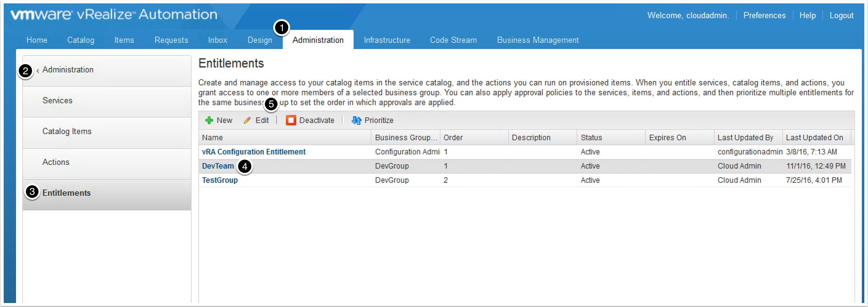The image size is (868, 307).
Task: Go to the Design tab
Action: point(259,40)
